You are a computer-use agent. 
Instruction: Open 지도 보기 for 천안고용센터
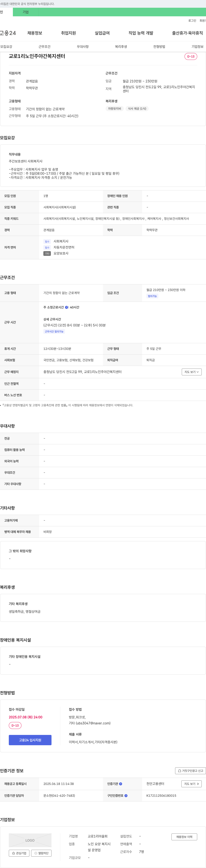(x=192, y=784)
